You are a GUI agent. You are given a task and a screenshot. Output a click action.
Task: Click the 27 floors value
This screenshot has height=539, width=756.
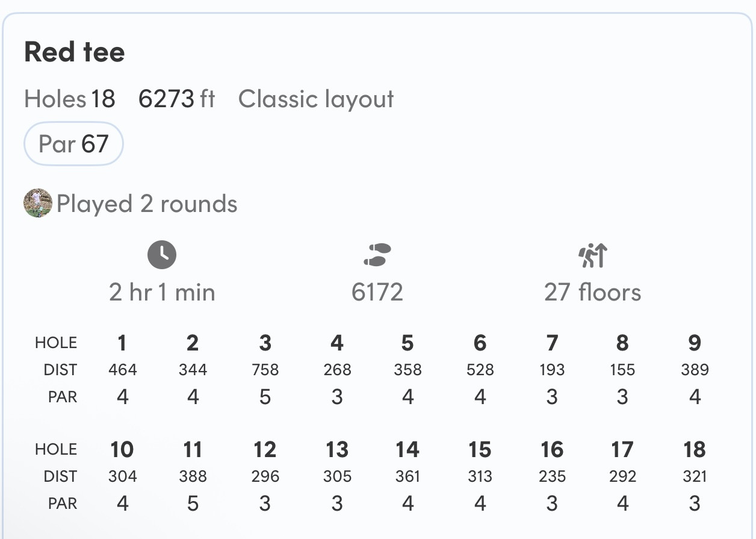[x=593, y=293]
